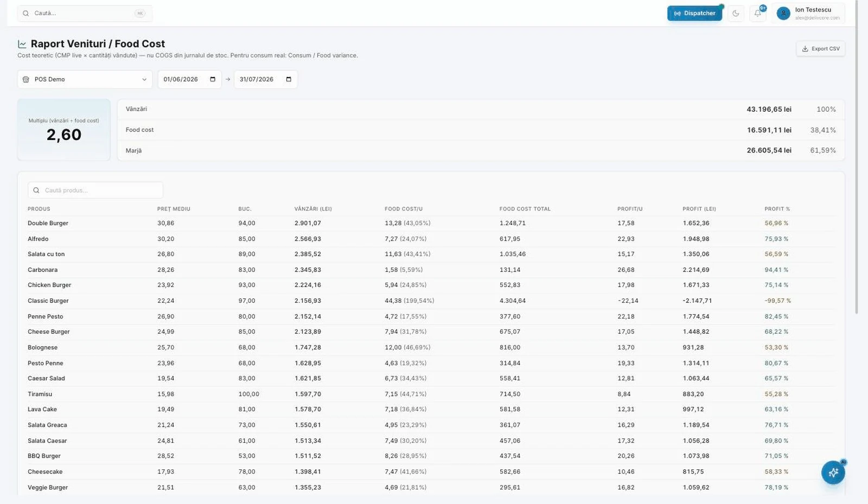The image size is (868, 504).
Task: Sort by VÂNZĂRI (LEI) column header
Action: pos(313,209)
